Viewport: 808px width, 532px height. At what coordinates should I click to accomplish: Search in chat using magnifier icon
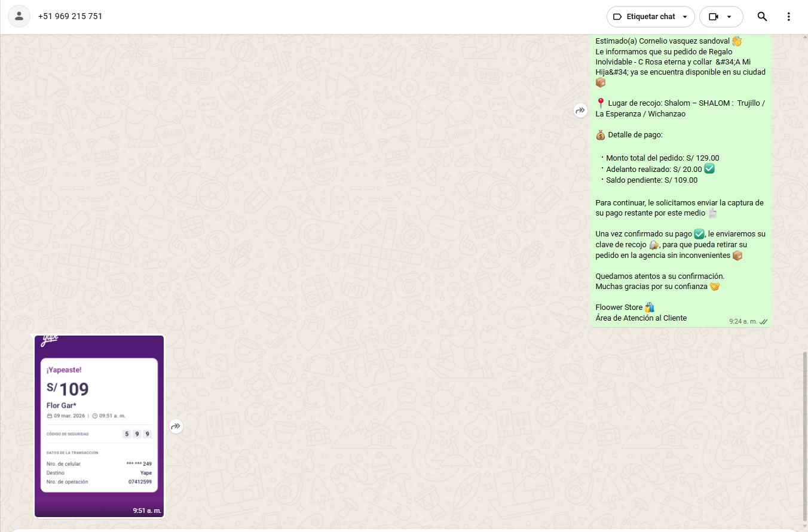tap(762, 17)
